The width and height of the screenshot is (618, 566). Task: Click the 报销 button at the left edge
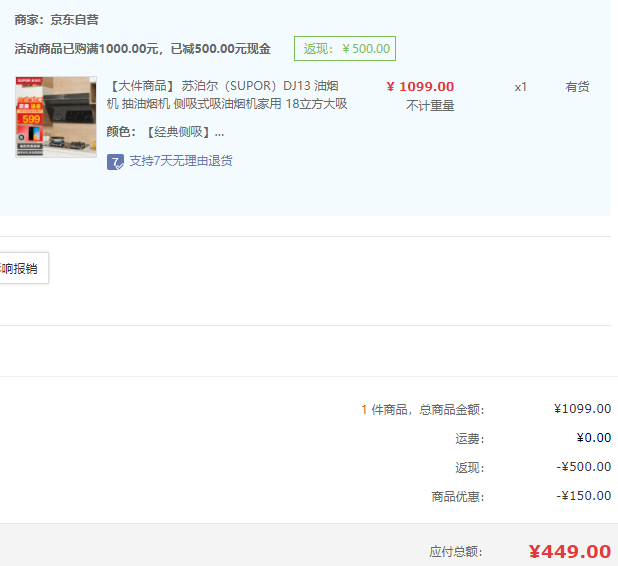click(x=24, y=268)
